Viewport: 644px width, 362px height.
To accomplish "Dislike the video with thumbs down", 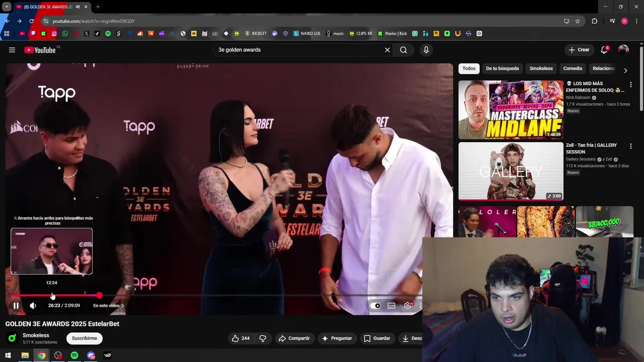I will [x=263, y=338].
